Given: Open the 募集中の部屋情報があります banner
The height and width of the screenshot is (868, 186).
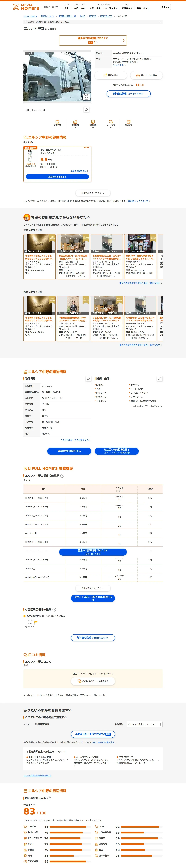Looking at the screenshot, I should 93,41.
